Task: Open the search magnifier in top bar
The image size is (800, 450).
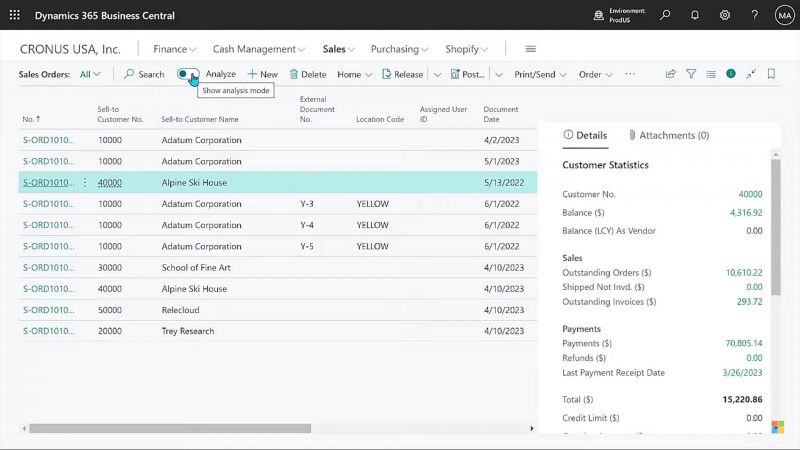Action: (x=665, y=15)
